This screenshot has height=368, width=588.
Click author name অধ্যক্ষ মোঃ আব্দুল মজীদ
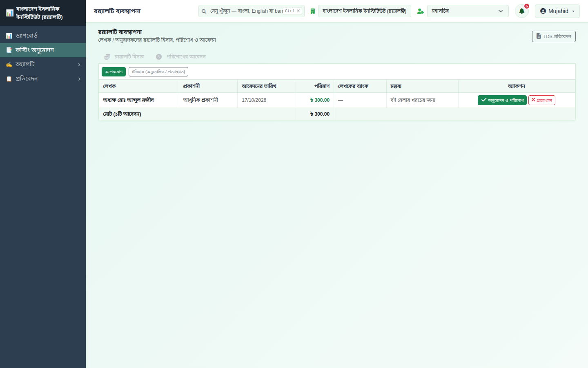[x=128, y=100]
